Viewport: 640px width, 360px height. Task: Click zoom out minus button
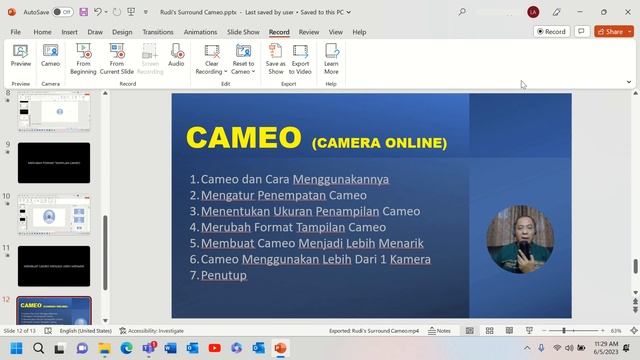[544, 331]
